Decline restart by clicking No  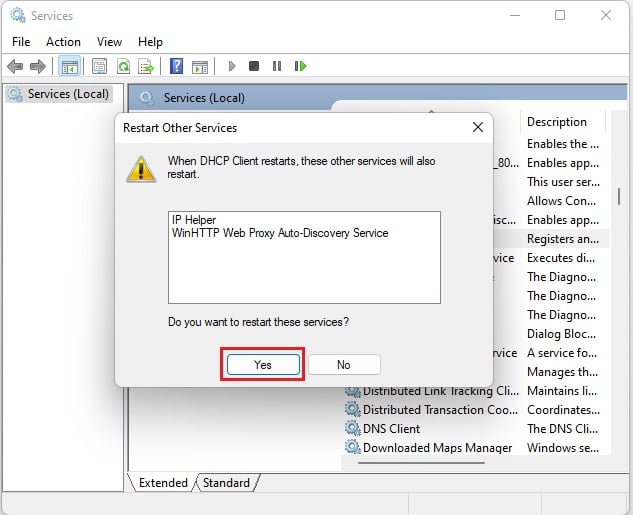pyautogui.click(x=344, y=364)
